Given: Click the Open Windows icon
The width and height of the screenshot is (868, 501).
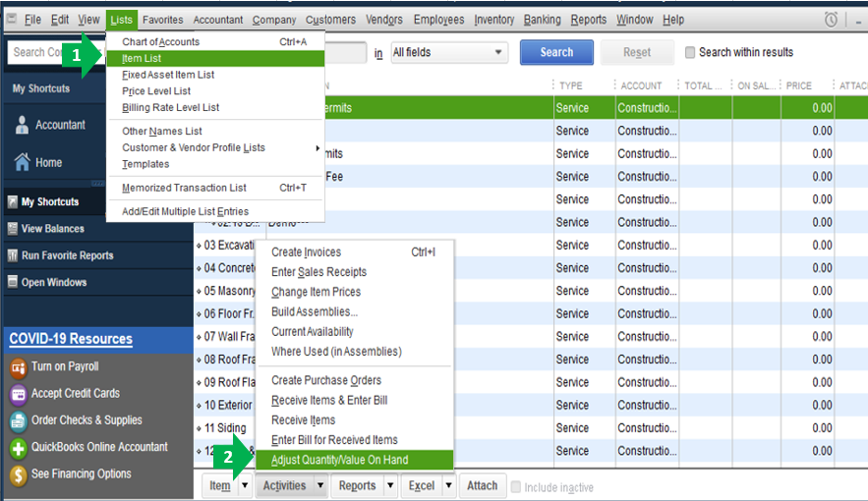Looking at the screenshot, I should click(x=12, y=282).
